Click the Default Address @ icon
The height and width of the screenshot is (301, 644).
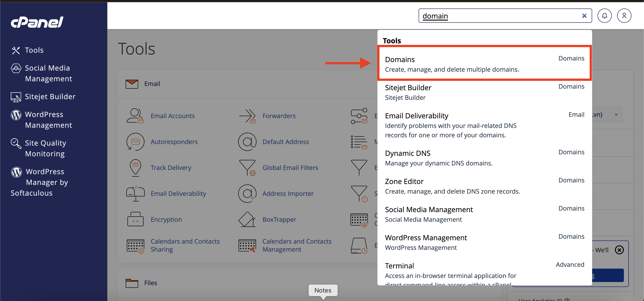(247, 142)
